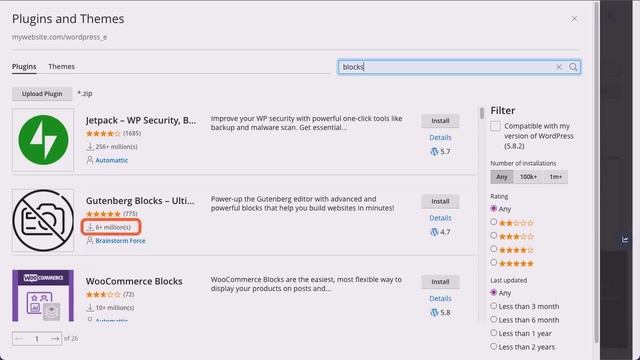Open Details for Jetpack

click(x=440, y=138)
